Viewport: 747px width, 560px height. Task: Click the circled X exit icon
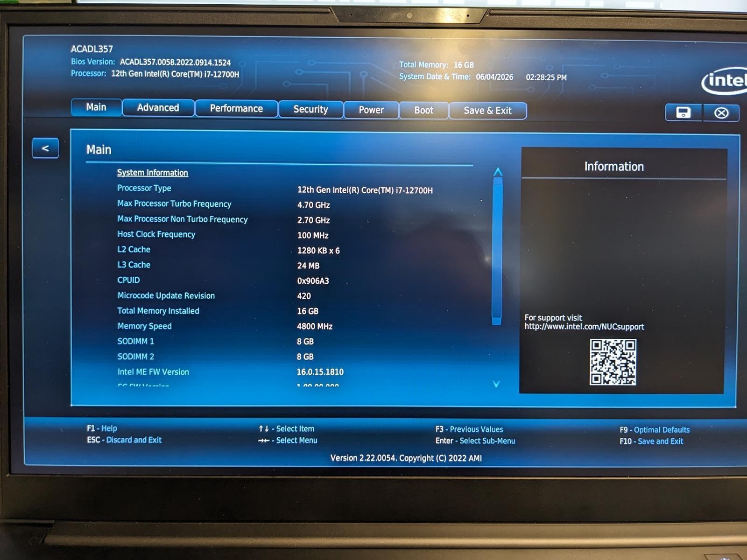pyautogui.click(x=721, y=113)
